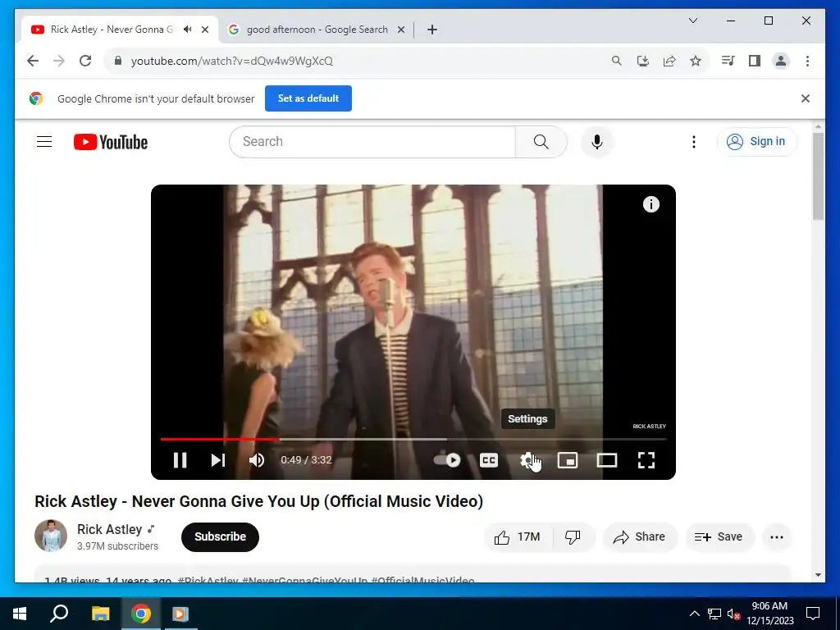This screenshot has height=630, width=840.
Task: Subscribe to Rick Astley channel
Action: click(x=220, y=536)
